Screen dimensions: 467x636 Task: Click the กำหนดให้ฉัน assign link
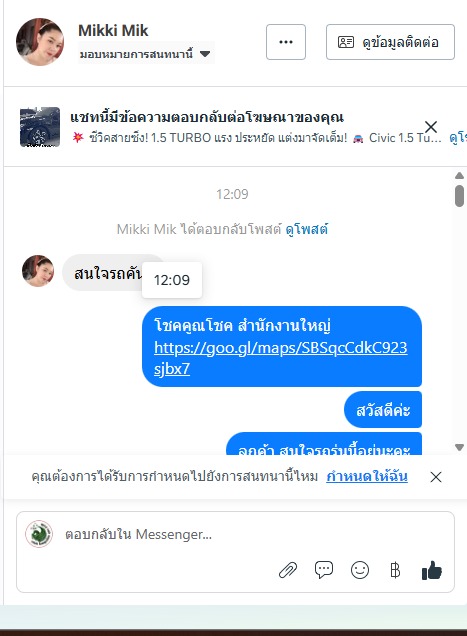pos(367,476)
